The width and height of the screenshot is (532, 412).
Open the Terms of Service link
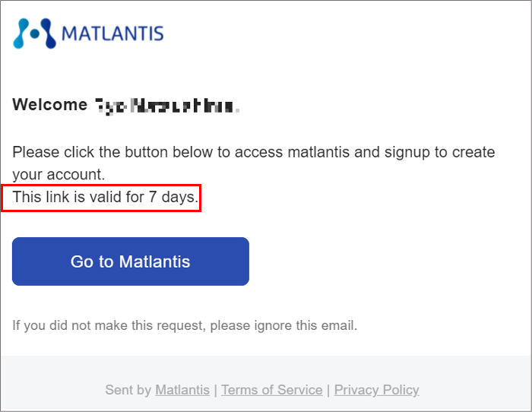coord(271,390)
